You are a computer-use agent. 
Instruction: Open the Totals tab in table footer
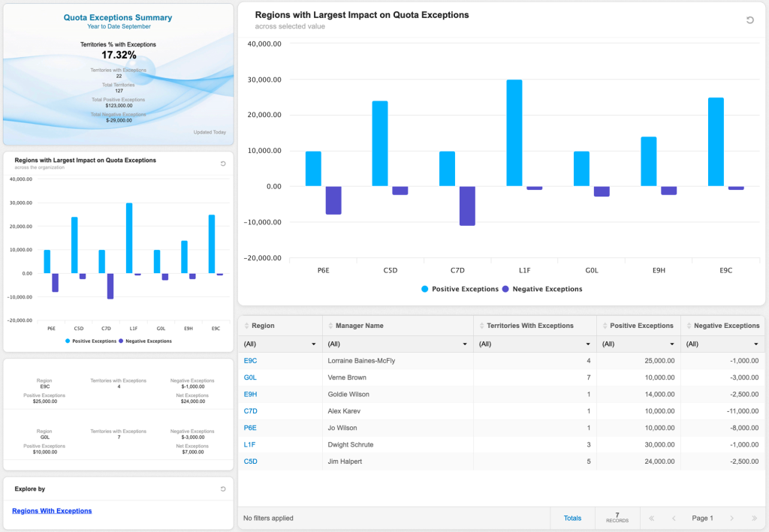click(x=572, y=518)
